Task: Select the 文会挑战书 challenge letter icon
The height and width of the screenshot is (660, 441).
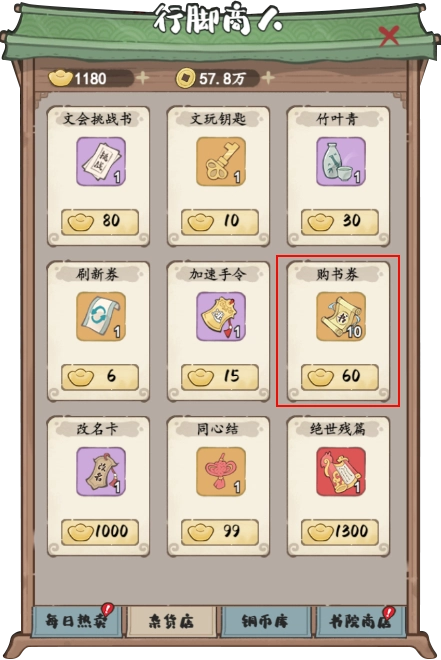Action: [x=101, y=161]
